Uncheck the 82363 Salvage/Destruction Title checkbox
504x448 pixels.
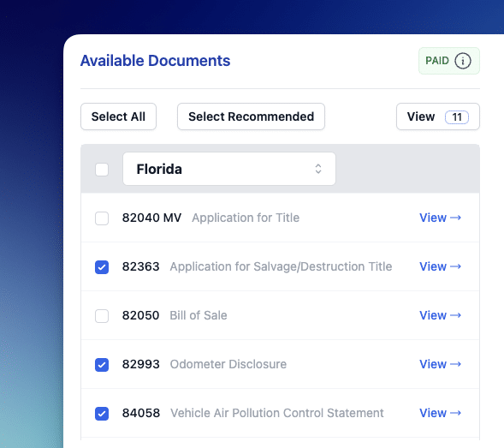(102, 267)
